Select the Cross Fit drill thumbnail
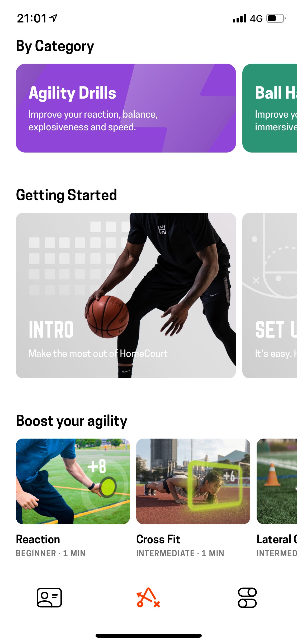297x644 pixels. (x=193, y=481)
